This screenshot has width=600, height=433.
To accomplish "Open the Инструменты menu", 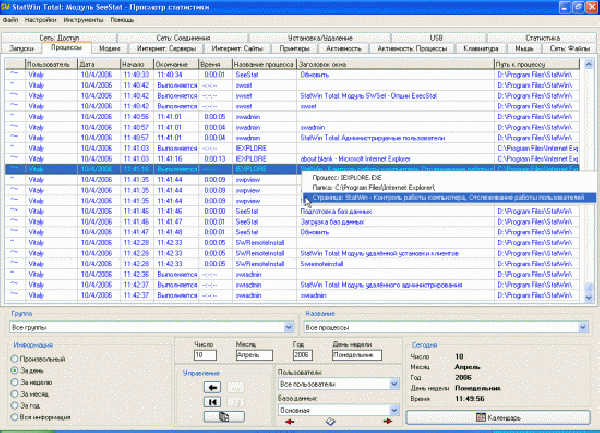I will click(x=84, y=20).
